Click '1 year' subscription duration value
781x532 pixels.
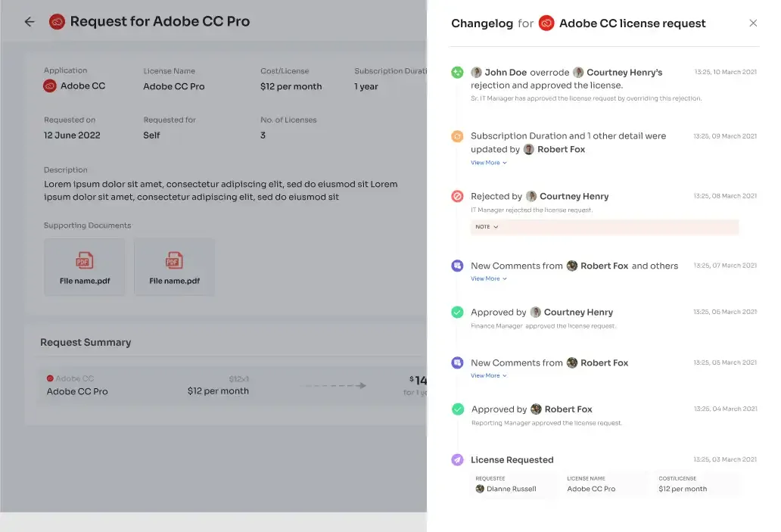pos(366,86)
